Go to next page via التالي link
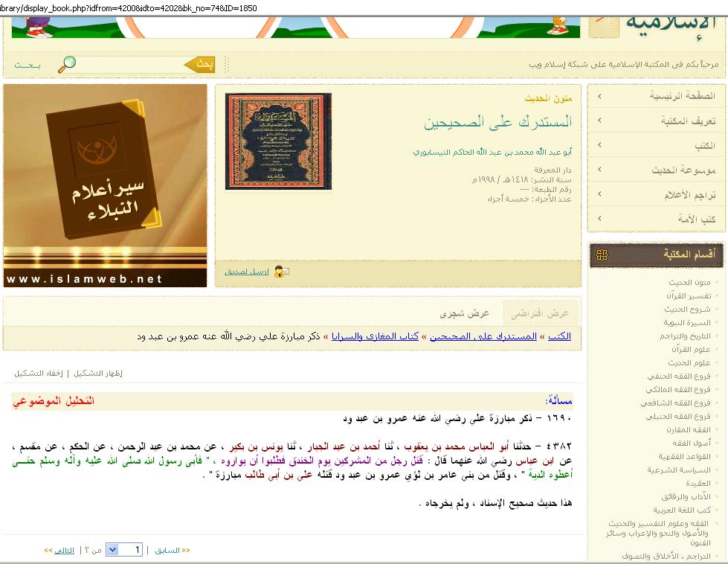 click(60, 551)
